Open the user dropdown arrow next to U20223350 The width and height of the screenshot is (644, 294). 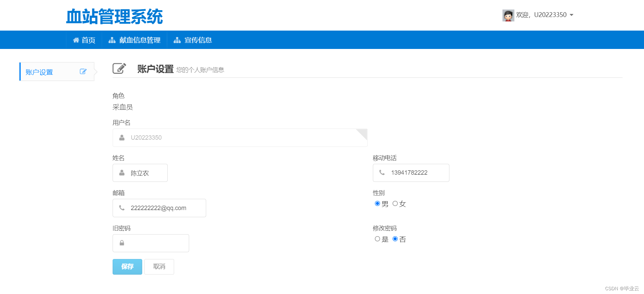572,15
